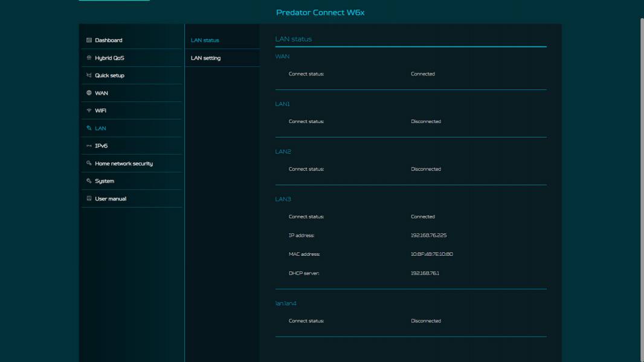Select the WiFi signal icon
Viewport: 644px width, 362px height.
pyautogui.click(x=89, y=110)
